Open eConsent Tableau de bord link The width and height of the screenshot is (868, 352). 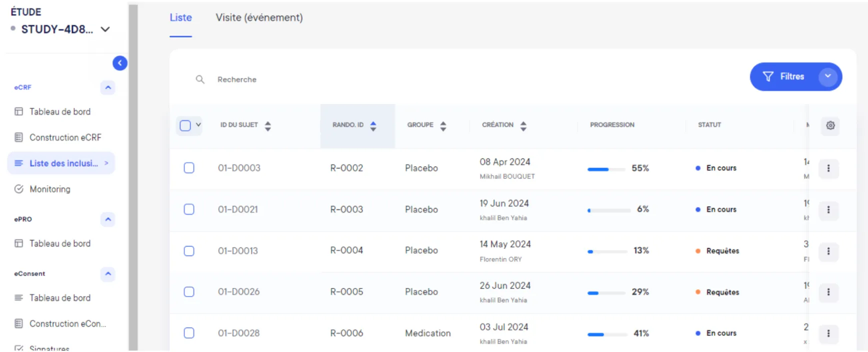60,298
